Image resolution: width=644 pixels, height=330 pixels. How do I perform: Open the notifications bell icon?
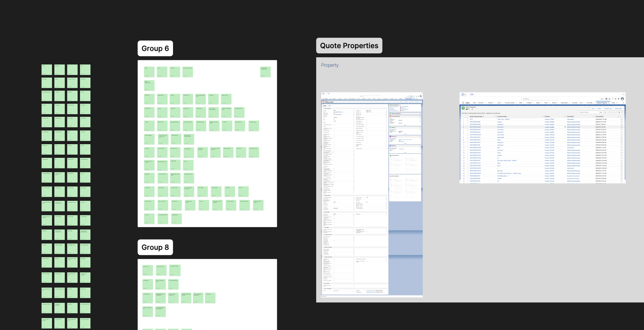click(618, 99)
